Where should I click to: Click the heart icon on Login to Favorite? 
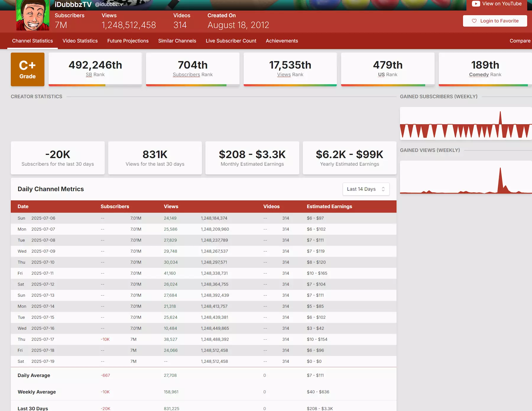[474, 21]
